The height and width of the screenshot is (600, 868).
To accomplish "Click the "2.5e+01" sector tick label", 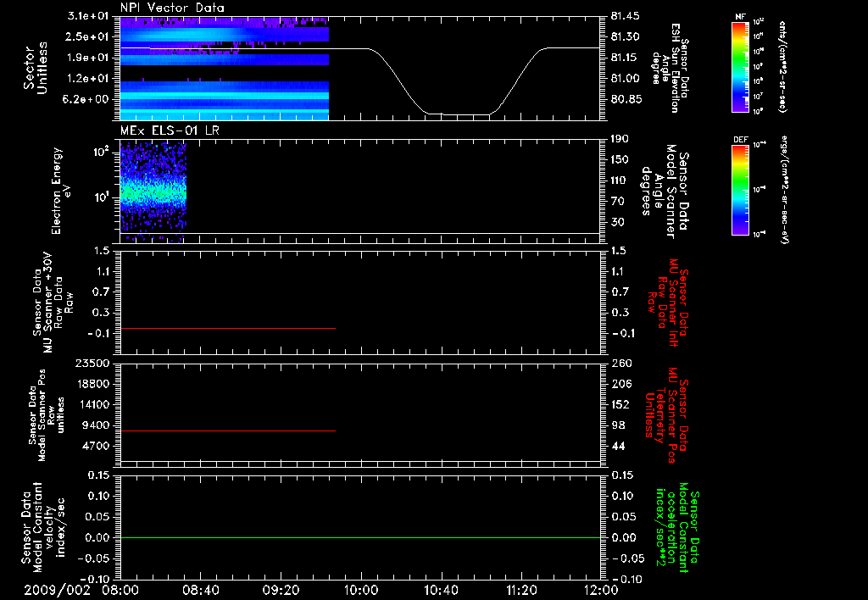I will [88, 36].
